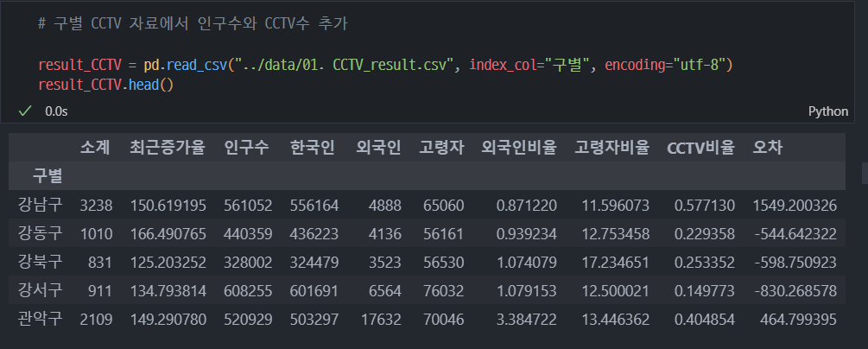The height and width of the screenshot is (349, 868).
Task: Click the encoding="utf-8" argument in code
Action: (x=665, y=66)
